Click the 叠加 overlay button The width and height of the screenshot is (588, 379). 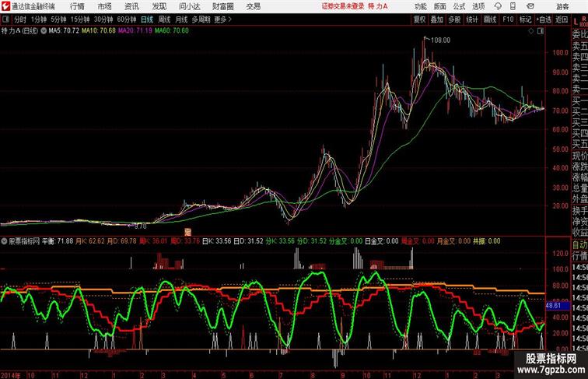coord(437,19)
